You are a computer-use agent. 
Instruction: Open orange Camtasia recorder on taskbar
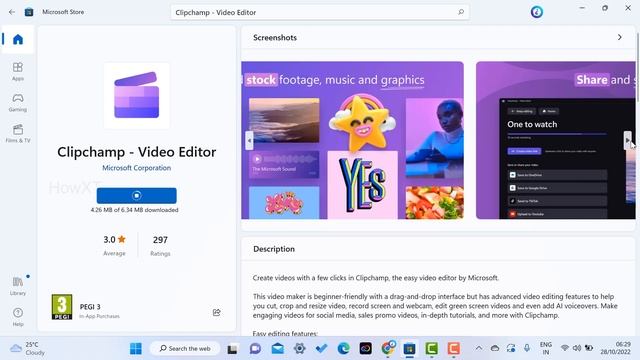point(453,349)
